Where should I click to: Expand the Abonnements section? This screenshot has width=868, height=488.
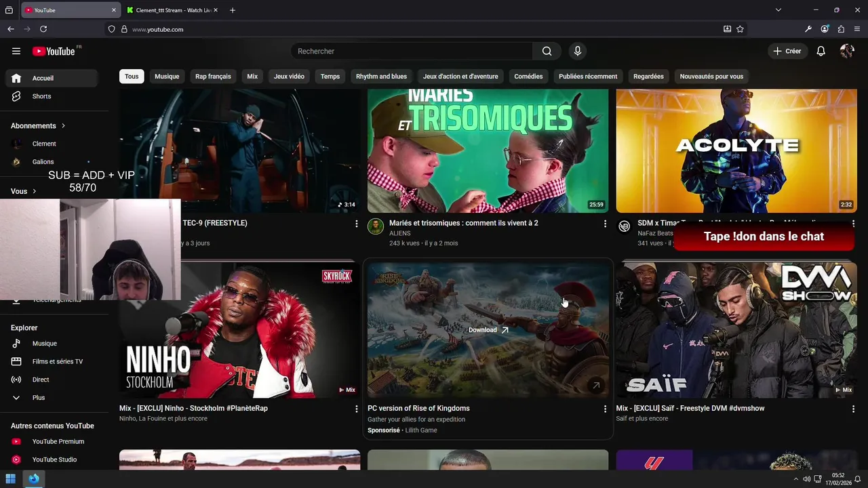click(x=38, y=125)
